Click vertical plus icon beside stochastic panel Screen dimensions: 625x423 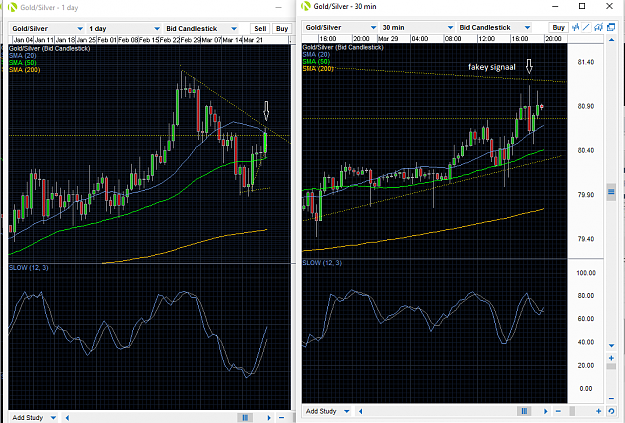(x=611, y=358)
